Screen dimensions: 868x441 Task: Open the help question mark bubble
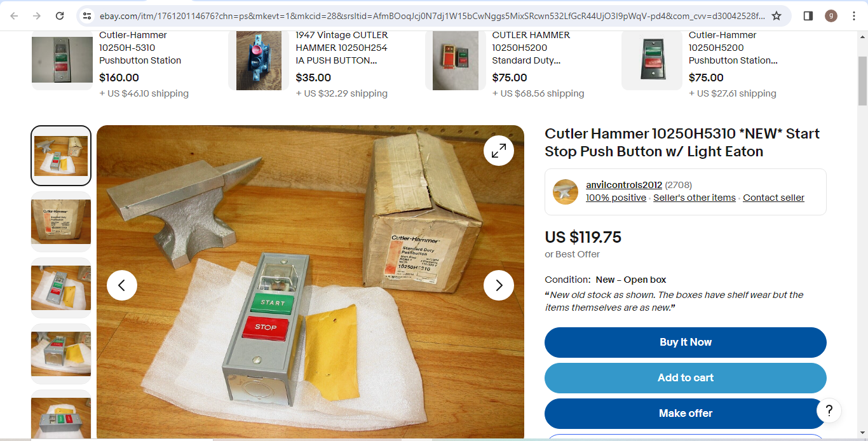(829, 410)
